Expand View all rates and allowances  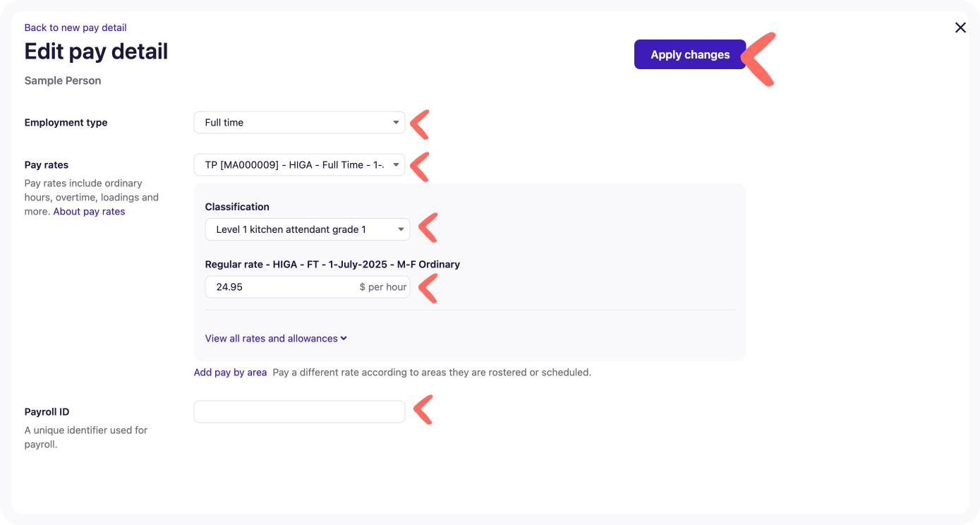[x=271, y=339]
